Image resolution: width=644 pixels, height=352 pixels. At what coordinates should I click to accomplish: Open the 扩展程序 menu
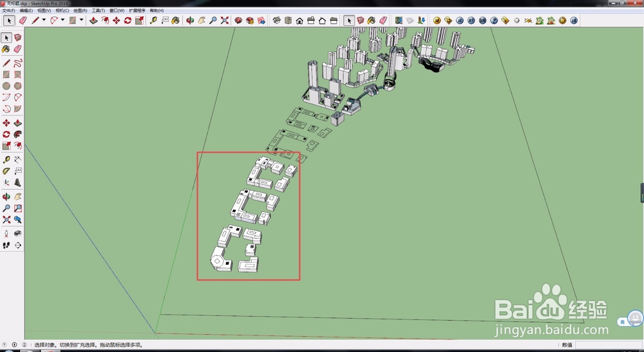point(137,10)
